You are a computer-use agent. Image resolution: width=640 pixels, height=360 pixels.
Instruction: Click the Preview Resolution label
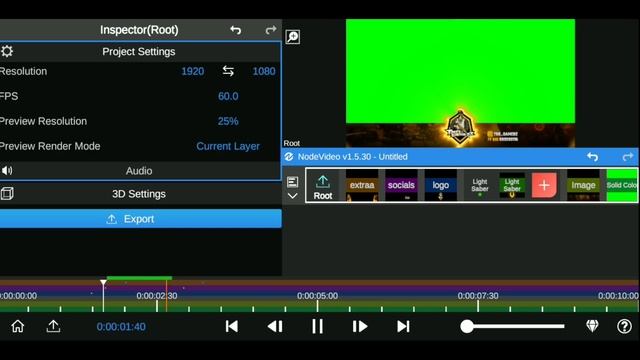point(43,121)
